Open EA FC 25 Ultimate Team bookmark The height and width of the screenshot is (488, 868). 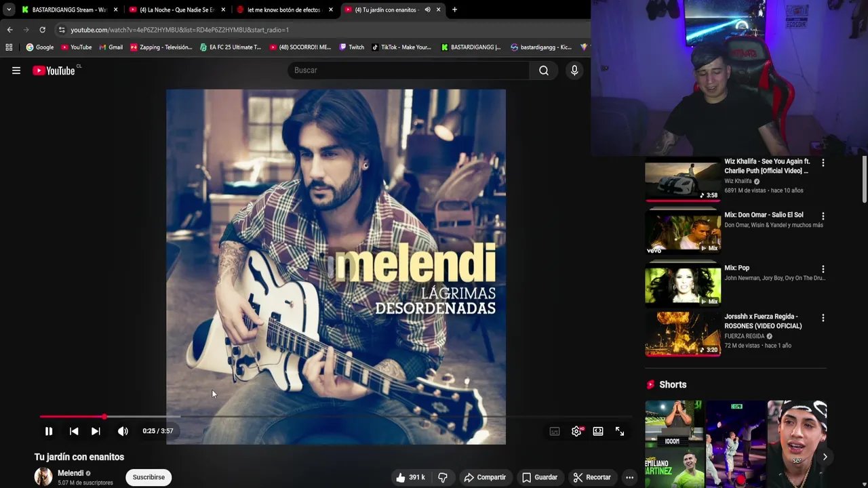(231, 47)
